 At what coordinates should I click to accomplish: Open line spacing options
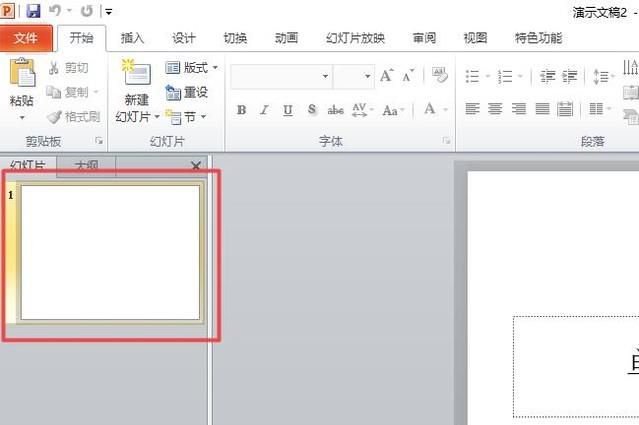pos(603,76)
